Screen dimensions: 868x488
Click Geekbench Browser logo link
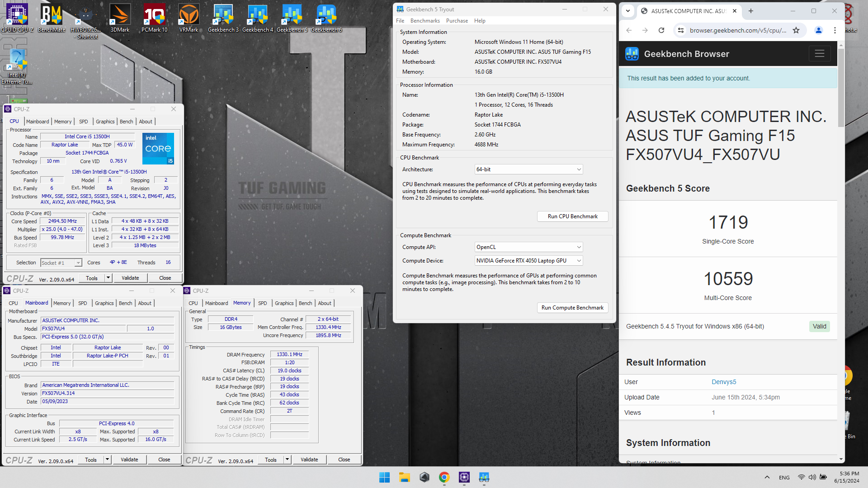(x=677, y=54)
